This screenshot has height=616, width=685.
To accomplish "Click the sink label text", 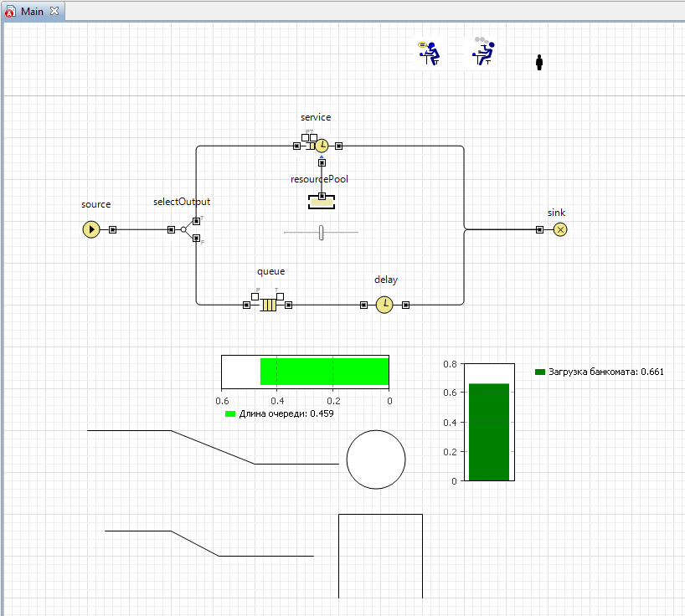I will 557,213.
